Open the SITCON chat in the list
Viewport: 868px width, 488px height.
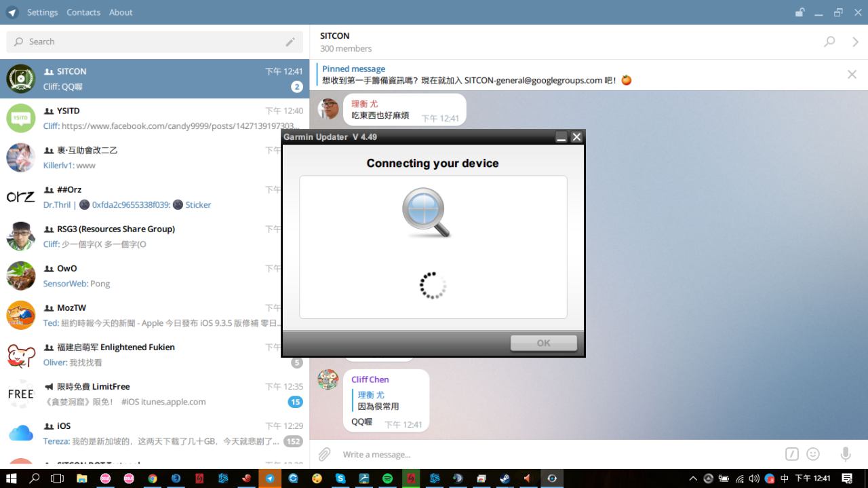(155, 79)
